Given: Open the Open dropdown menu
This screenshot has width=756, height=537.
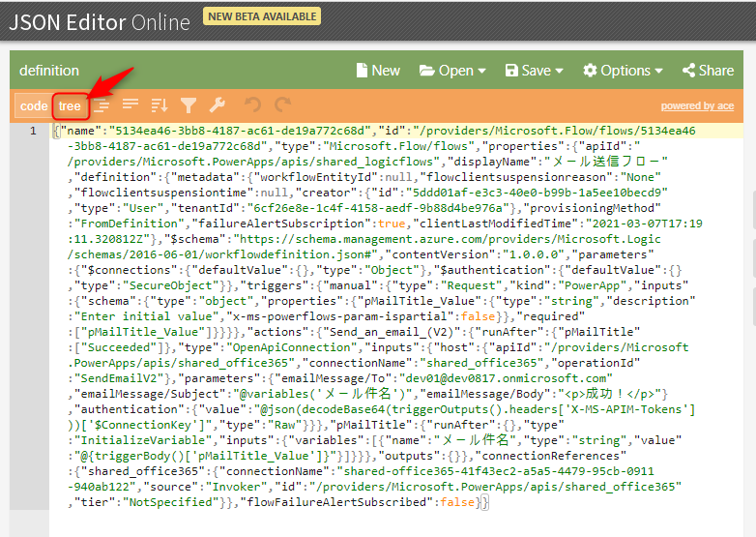Looking at the screenshot, I should coord(452,71).
